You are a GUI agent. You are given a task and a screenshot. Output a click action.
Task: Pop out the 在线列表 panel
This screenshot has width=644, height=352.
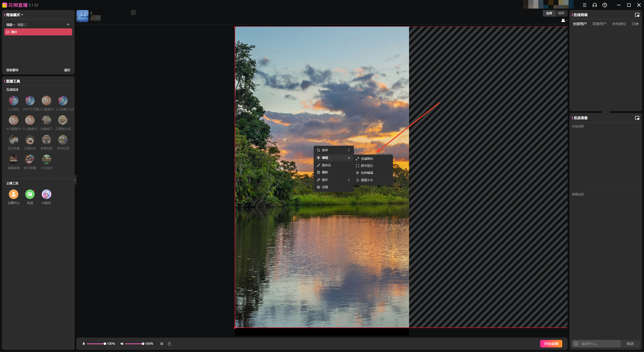(x=637, y=15)
